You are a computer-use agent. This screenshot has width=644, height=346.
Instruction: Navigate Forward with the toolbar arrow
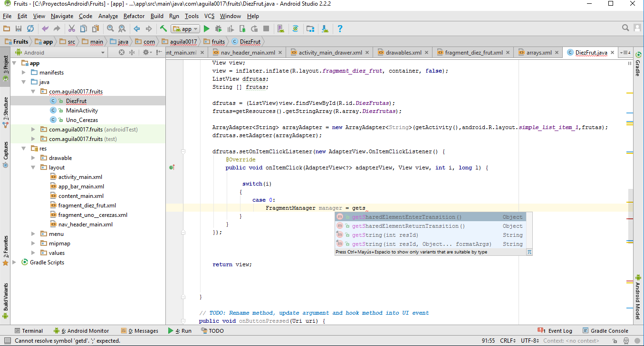coord(149,28)
